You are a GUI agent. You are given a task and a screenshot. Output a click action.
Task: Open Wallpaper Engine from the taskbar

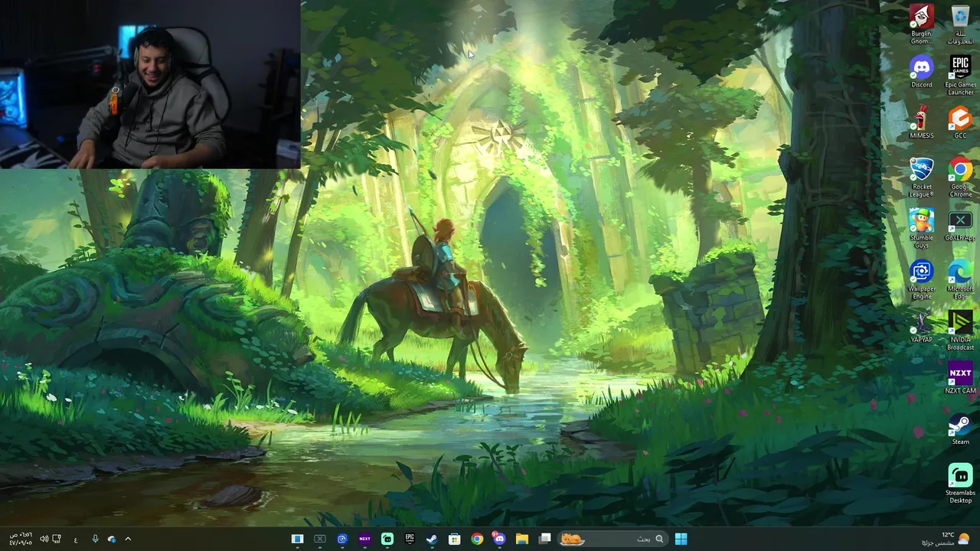point(342,539)
